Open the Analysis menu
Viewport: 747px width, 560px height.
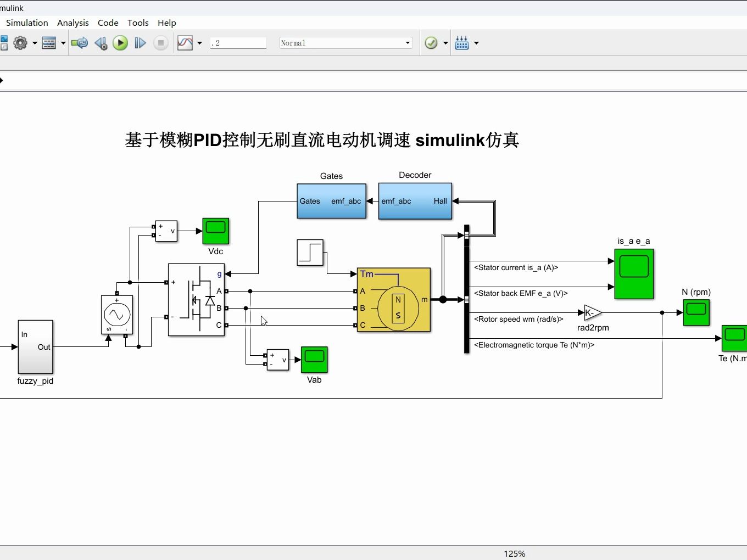(x=73, y=23)
